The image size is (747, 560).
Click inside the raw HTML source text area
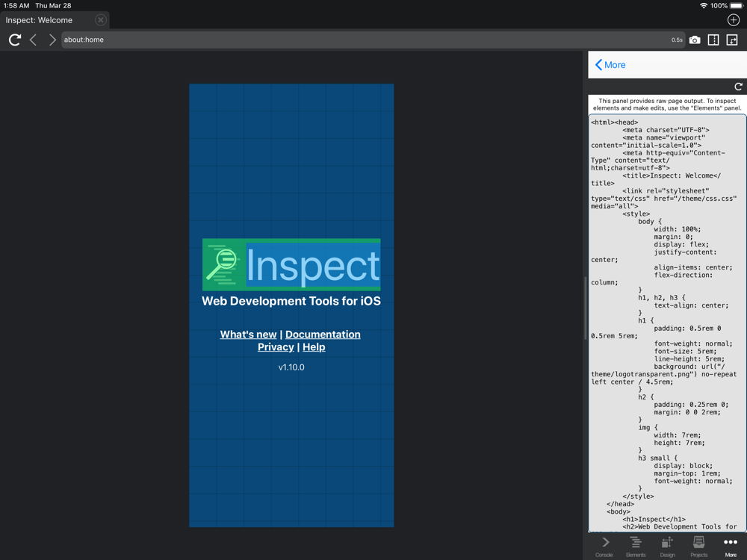[x=667, y=323]
